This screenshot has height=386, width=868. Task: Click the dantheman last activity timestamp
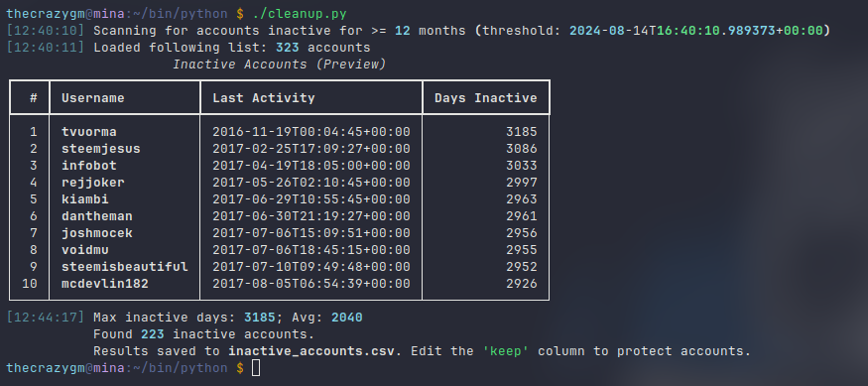311,216
